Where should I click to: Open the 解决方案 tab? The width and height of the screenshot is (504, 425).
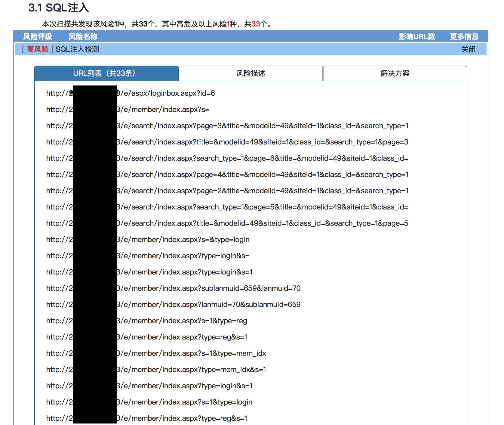[x=395, y=73]
